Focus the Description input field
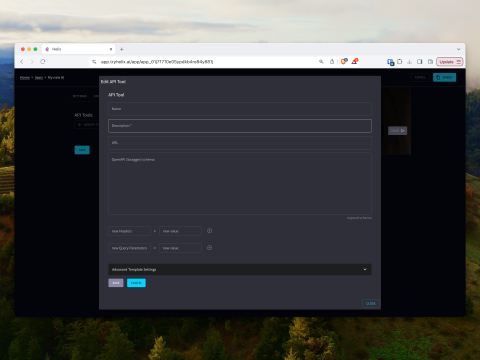The height and width of the screenshot is (360, 480). pyautogui.click(x=240, y=126)
